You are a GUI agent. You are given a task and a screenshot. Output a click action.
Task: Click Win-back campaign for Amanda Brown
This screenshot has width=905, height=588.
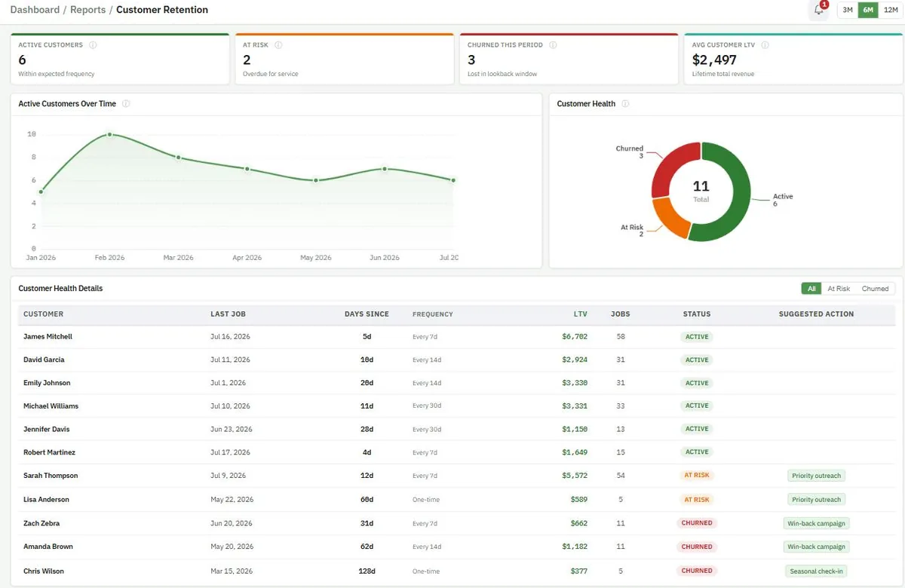coord(816,547)
